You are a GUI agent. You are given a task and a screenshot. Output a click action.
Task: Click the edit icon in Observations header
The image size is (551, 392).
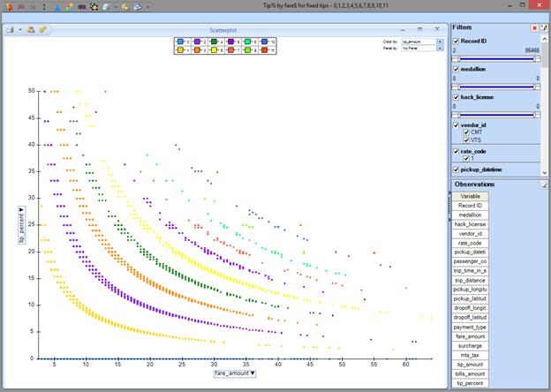pyautogui.click(x=544, y=184)
